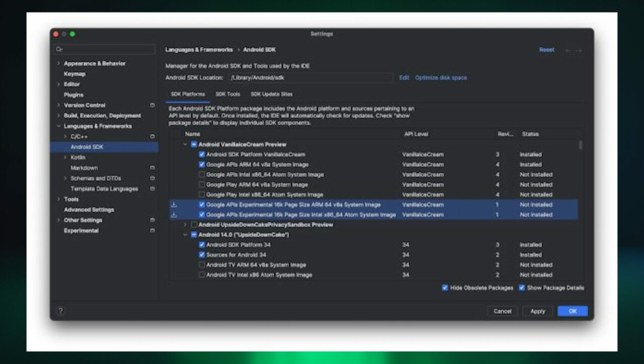The height and width of the screenshot is (364, 644).
Task: Uncheck Google APIs ARM 64 v8a System Image
Action: [x=202, y=165]
